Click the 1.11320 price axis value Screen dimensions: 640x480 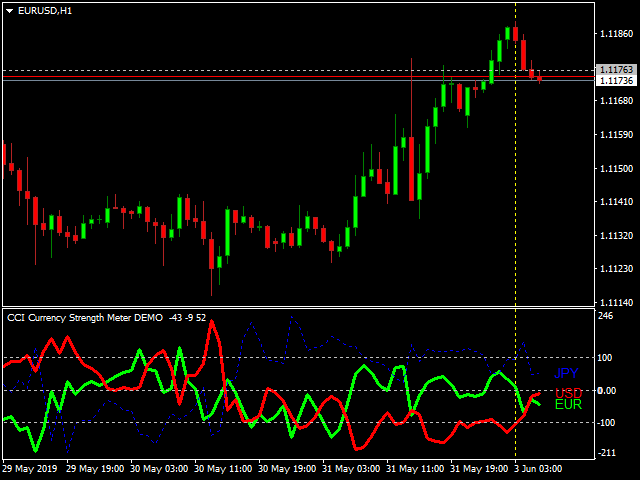pyautogui.click(x=616, y=236)
